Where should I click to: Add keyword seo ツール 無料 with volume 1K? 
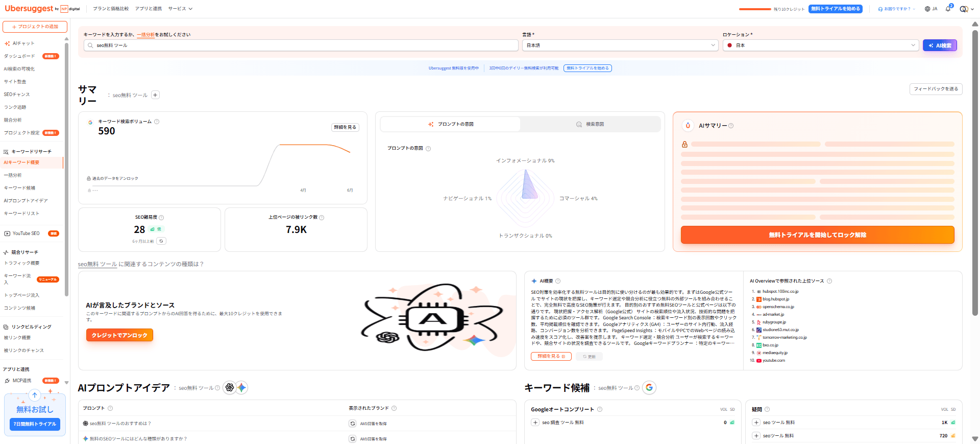(x=756, y=423)
